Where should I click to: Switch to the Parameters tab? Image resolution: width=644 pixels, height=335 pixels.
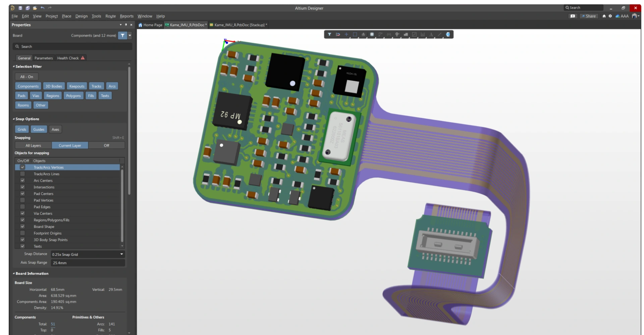click(x=44, y=58)
